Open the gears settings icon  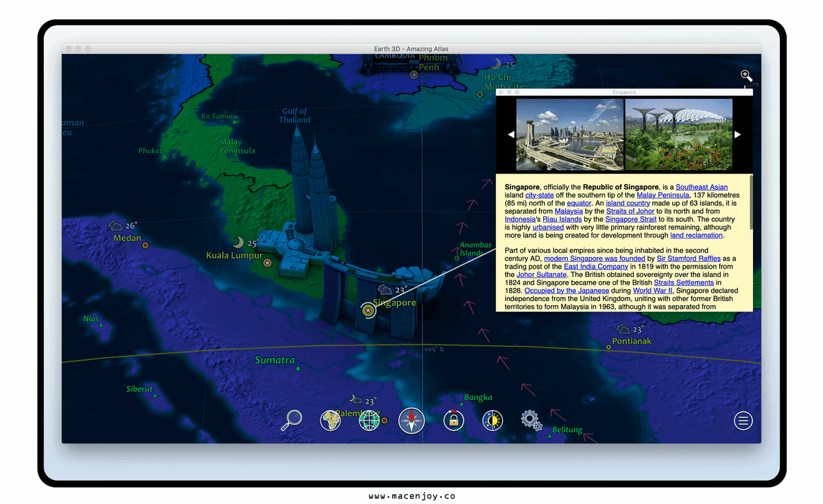[531, 419]
